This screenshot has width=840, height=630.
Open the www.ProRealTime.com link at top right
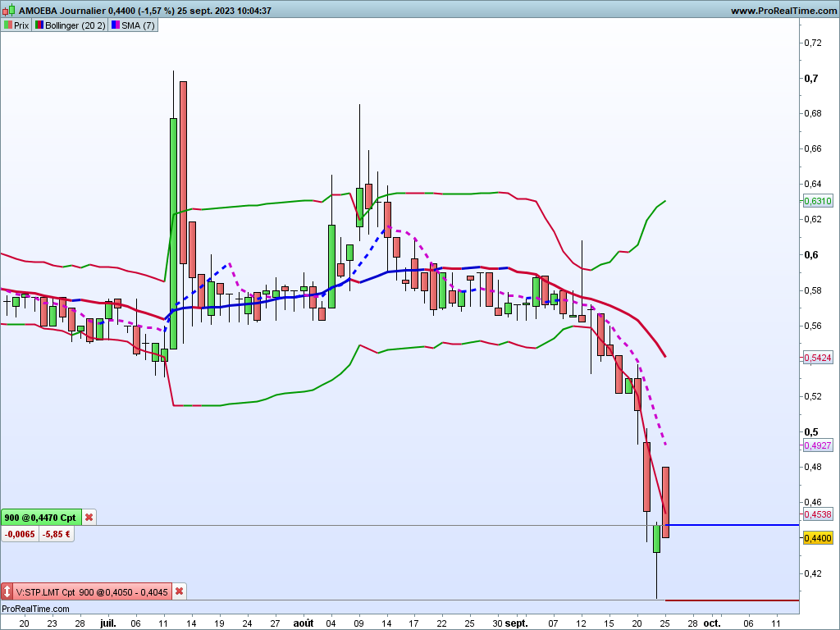pos(783,11)
